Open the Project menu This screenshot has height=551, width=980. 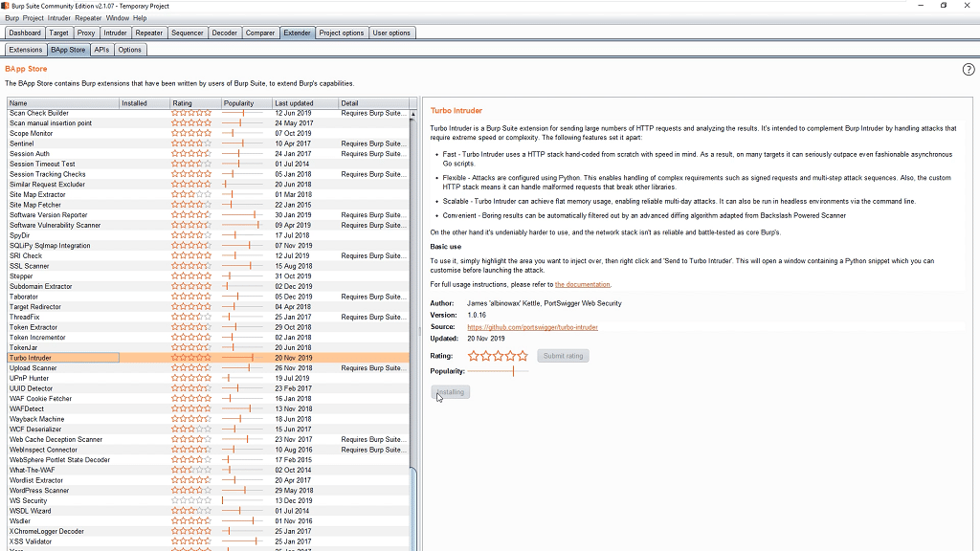[x=33, y=18]
